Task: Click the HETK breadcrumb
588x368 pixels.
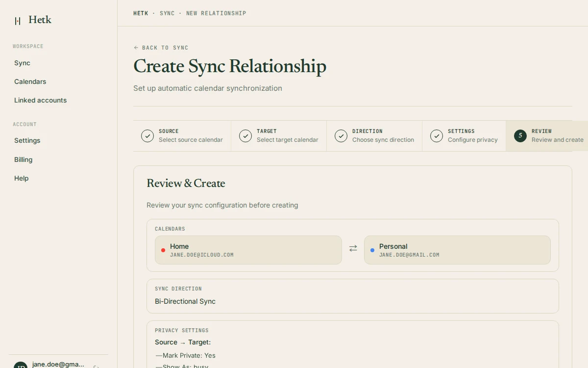Action: pos(141,13)
